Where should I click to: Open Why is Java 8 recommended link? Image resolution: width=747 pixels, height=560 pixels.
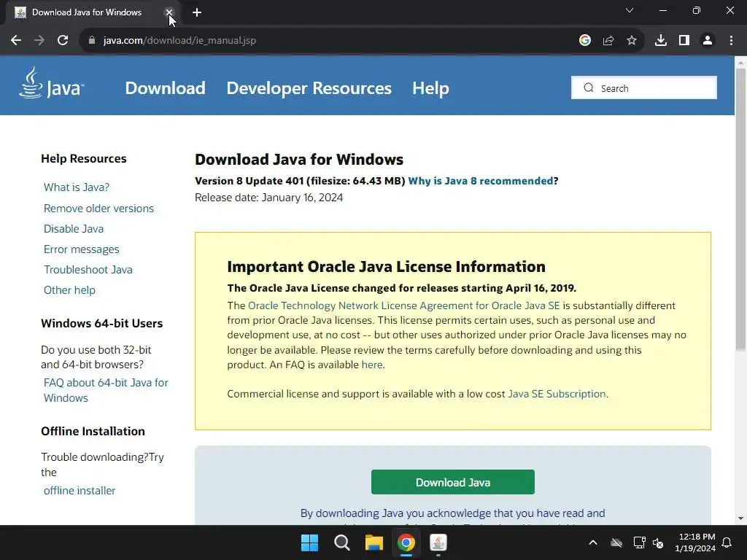481,181
